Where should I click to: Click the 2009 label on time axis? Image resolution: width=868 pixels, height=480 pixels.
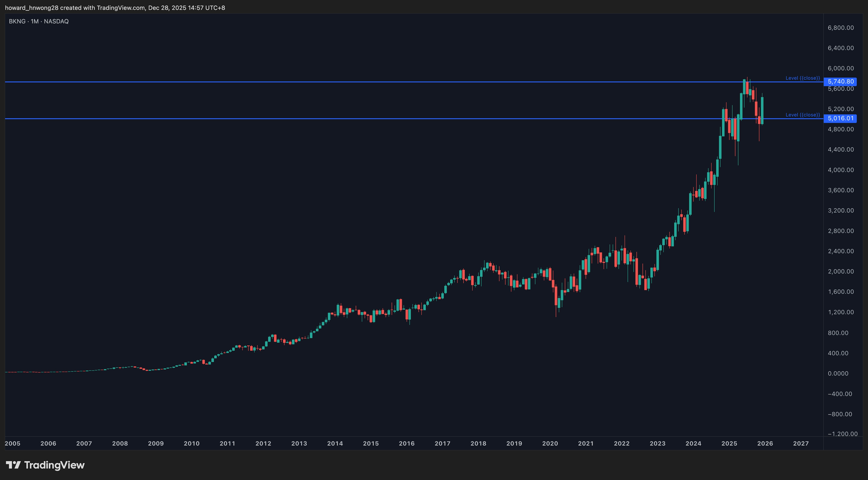click(x=156, y=443)
